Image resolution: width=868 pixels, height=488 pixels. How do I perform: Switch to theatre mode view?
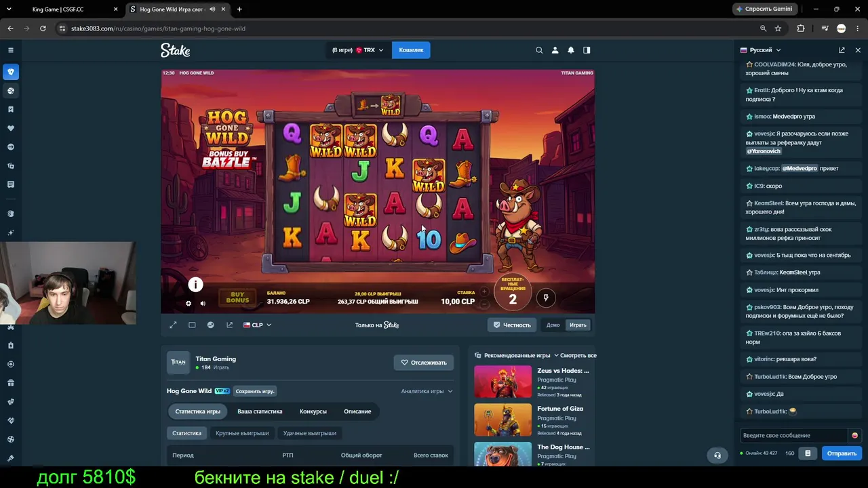[x=192, y=325]
